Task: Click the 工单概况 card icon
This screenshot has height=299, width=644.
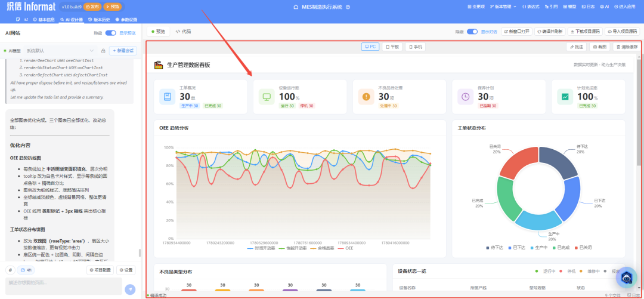Action: (x=167, y=97)
